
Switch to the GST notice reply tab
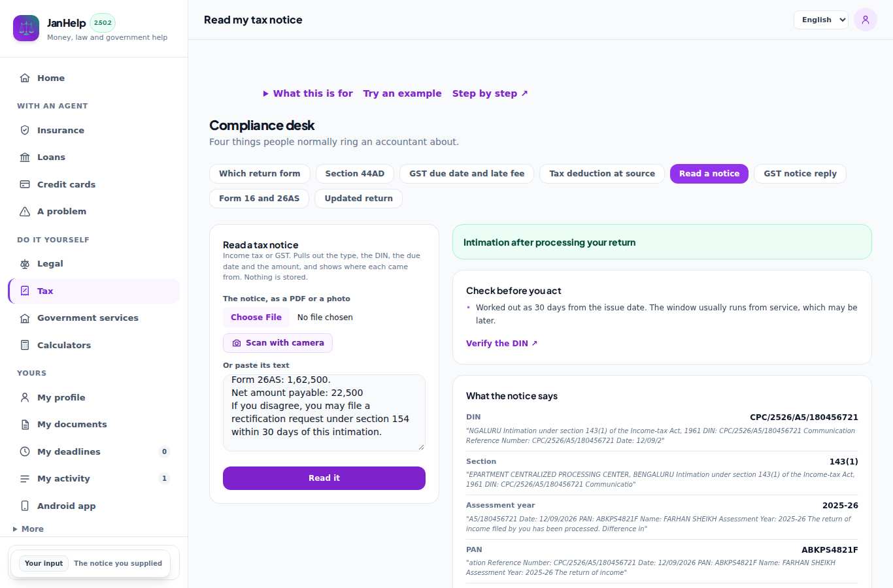point(800,174)
